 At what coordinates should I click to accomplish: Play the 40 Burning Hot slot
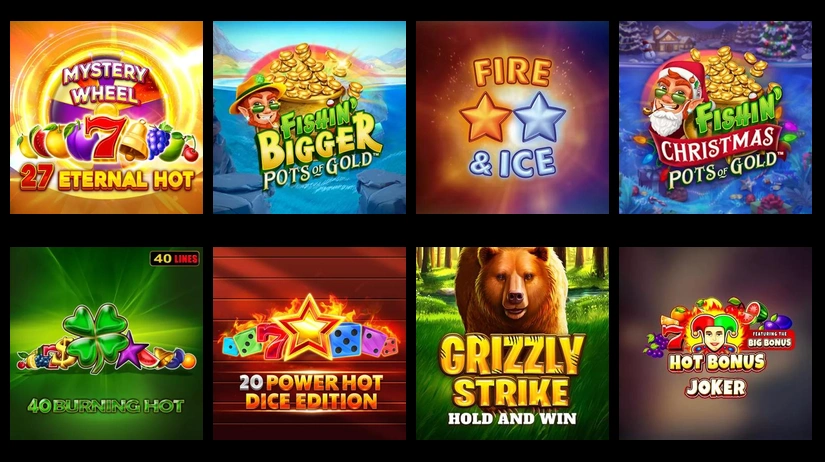(x=106, y=344)
